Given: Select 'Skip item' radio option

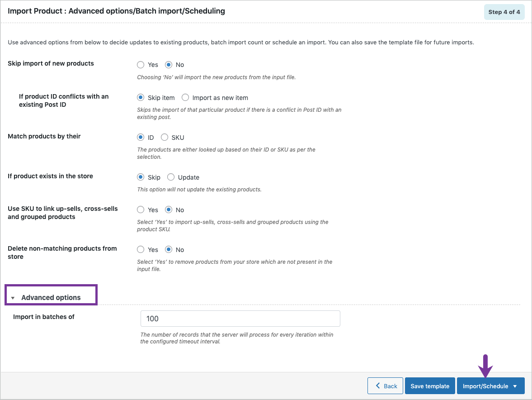Looking at the screenshot, I should (141, 97).
